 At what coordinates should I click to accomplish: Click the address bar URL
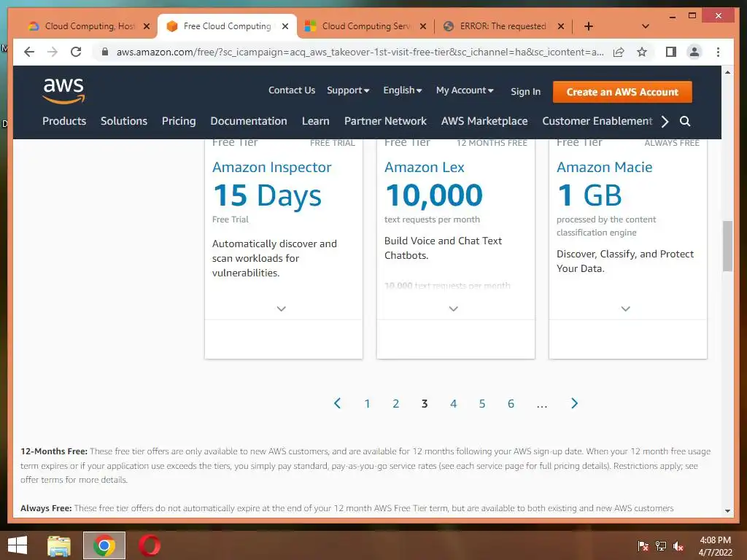(x=360, y=52)
